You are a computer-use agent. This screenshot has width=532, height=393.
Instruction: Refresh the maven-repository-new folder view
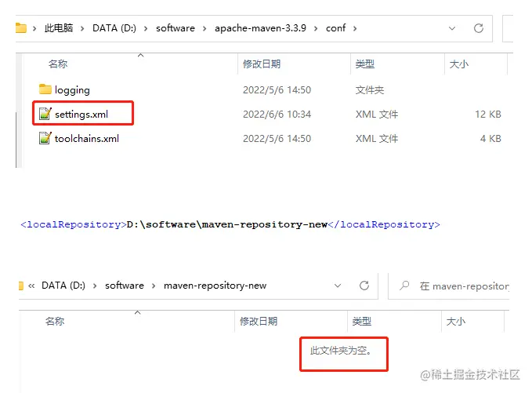click(x=364, y=286)
